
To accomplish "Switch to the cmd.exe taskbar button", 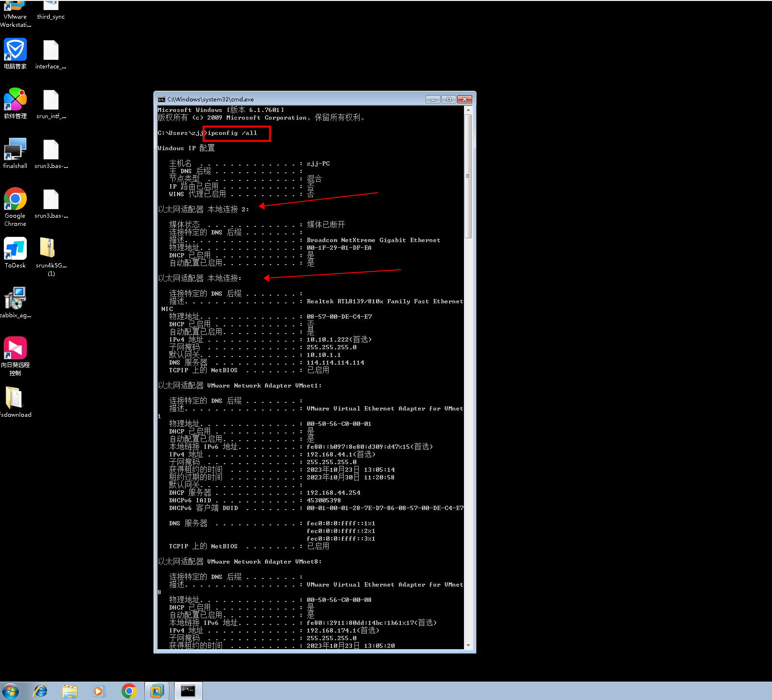I will (x=188, y=690).
